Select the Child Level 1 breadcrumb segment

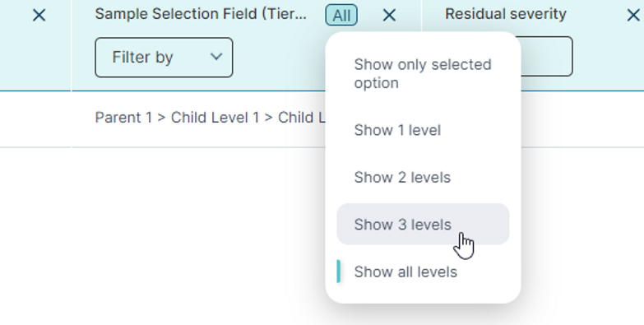click(x=215, y=118)
